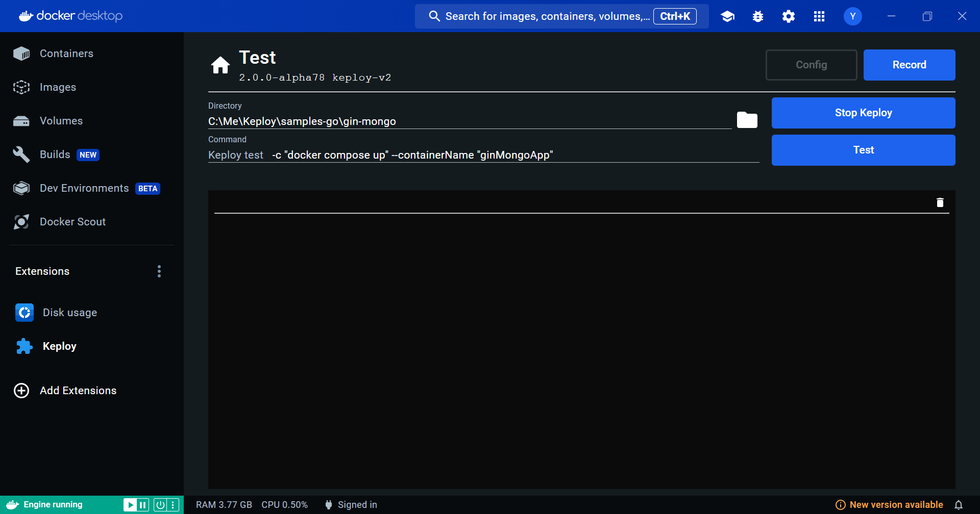This screenshot has height=514, width=980.
Task: Open troubleshoot via the bug icon
Action: coord(758,16)
